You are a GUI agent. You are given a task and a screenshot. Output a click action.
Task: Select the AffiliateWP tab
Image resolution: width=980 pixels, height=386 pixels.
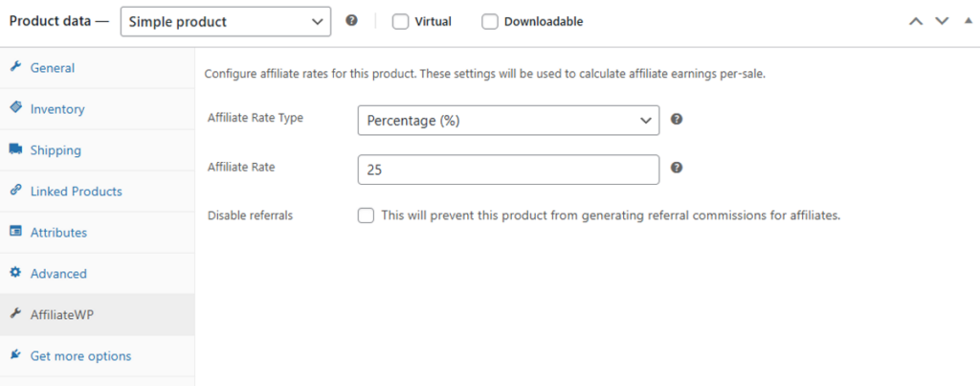click(97, 315)
